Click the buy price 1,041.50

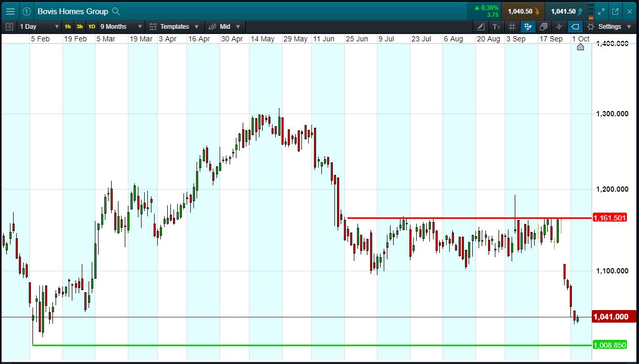[566, 11]
